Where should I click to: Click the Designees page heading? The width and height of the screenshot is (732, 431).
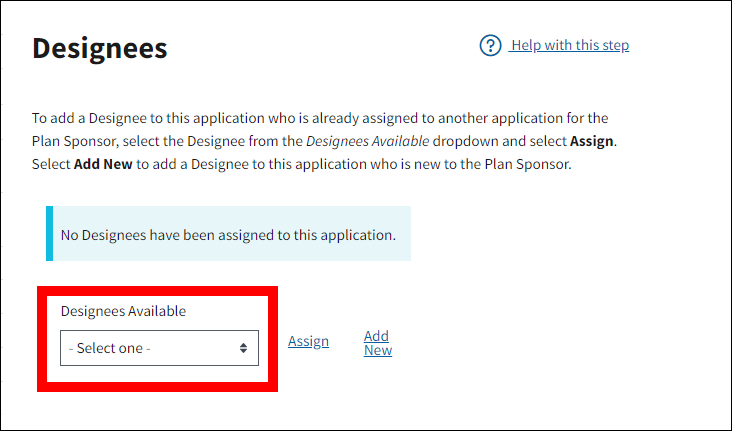pos(99,48)
